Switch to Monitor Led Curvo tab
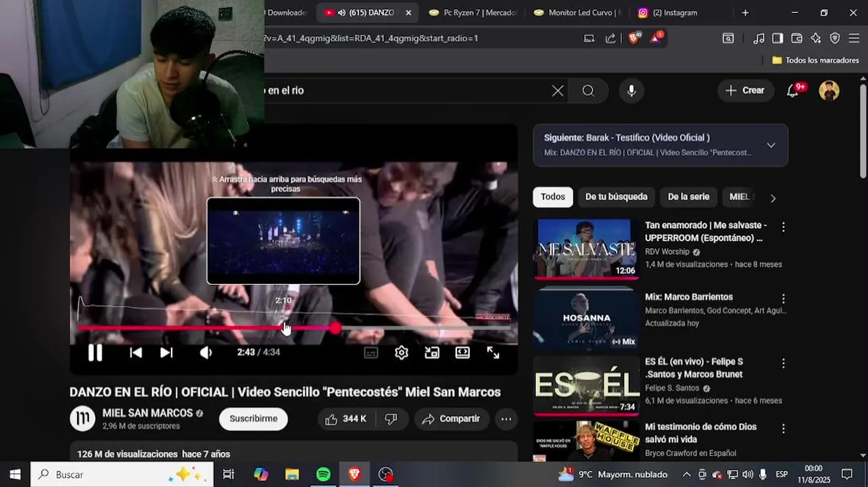 (577, 13)
